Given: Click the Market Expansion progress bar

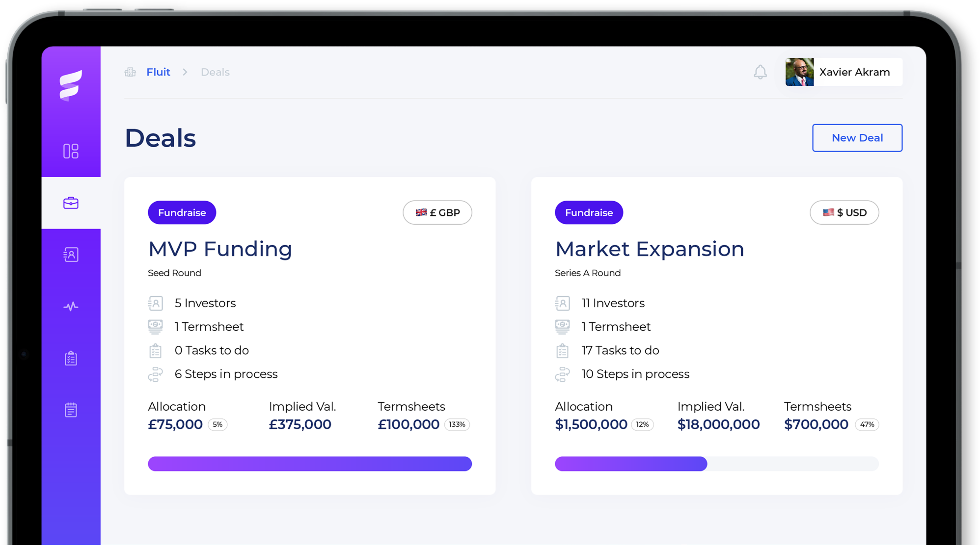Looking at the screenshot, I should (717, 464).
